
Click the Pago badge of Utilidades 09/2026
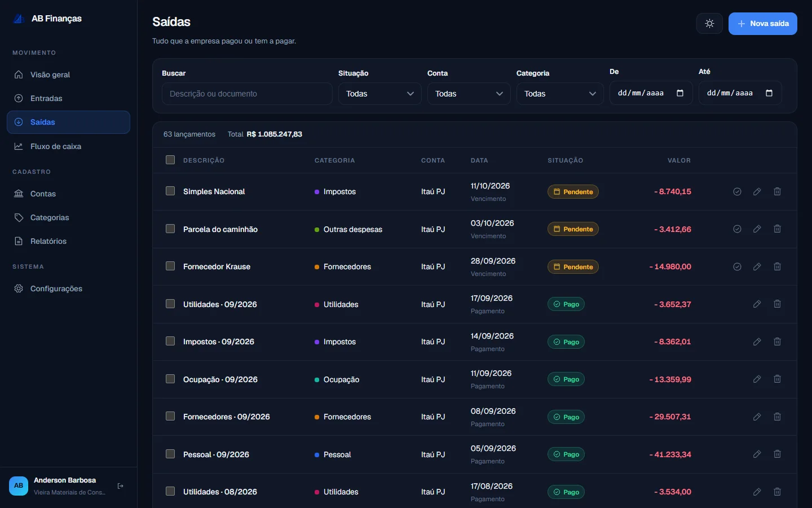566,304
